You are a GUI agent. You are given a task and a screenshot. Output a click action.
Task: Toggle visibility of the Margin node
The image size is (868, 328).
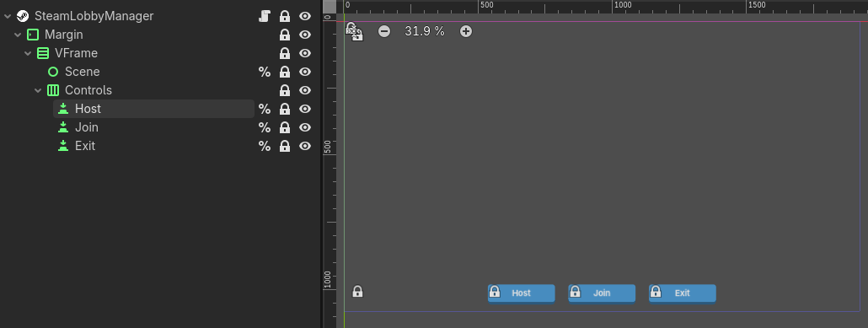pyautogui.click(x=305, y=35)
